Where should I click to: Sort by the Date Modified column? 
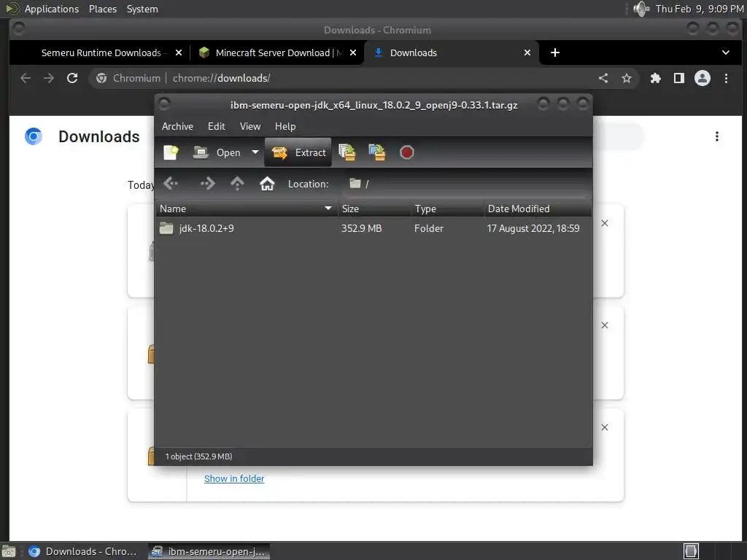pos(538,209)
